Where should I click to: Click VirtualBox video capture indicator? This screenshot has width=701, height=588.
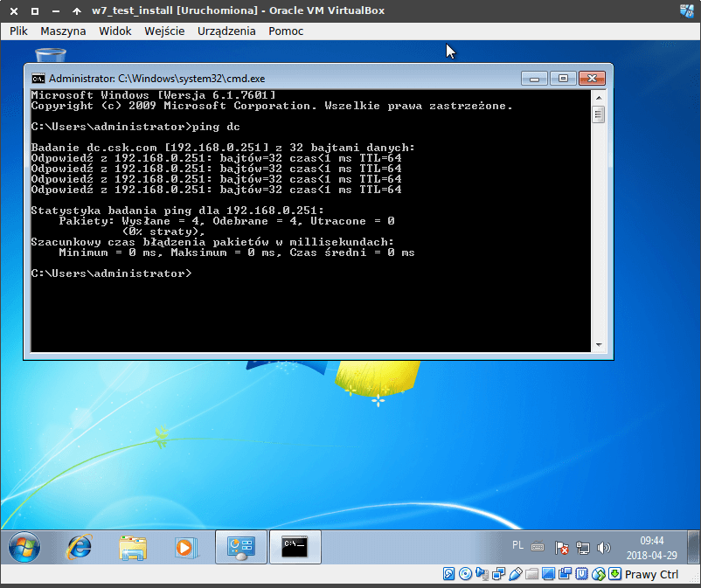pos(565,574)
